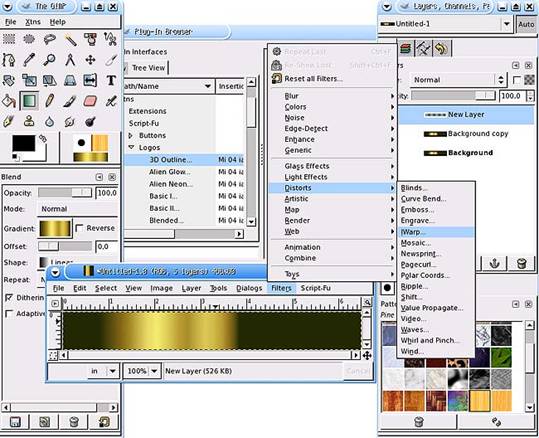539x438 pixels.
Task: Open the layer Mode Normal dropdown
Action: coord(458,80)
